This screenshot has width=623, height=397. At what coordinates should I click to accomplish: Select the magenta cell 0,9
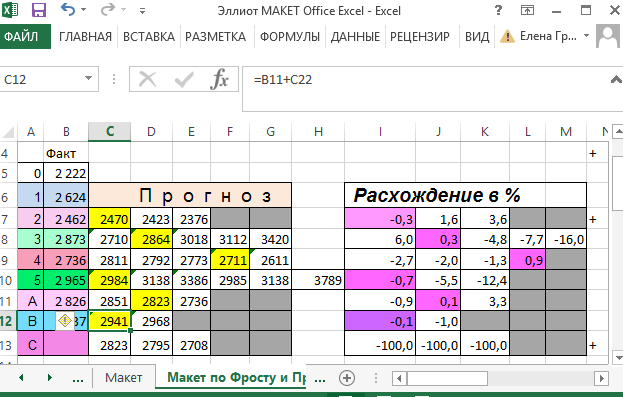[528, 260]
